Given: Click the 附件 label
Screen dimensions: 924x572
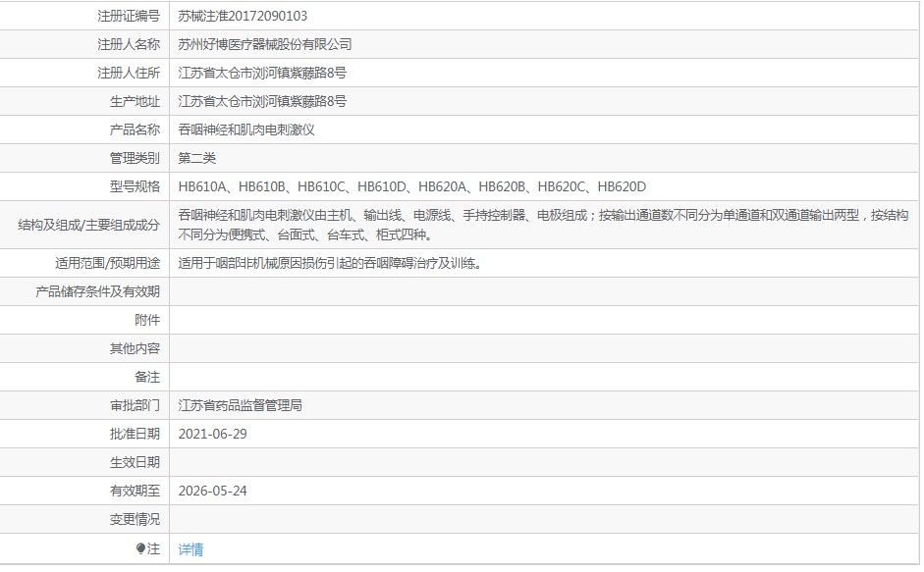Looking at the screenshot, I should point(147,320).
